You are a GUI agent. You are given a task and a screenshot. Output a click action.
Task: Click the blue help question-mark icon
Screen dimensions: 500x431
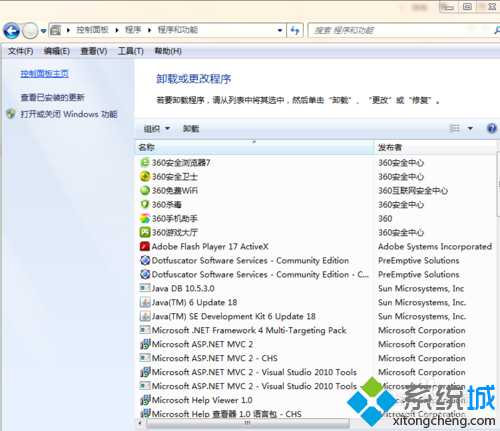click(492, 128)
